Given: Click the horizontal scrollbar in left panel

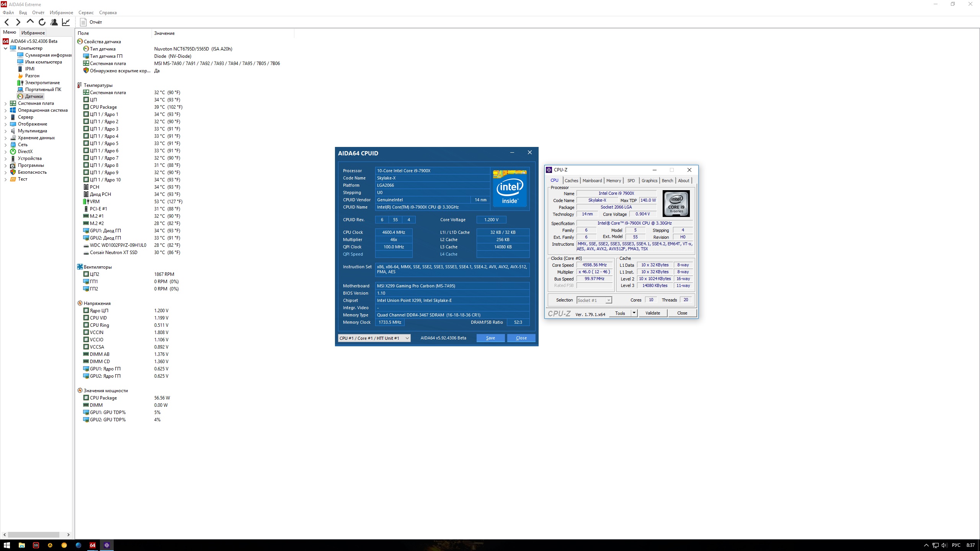Looking at the screenshot, I should (34, 535).
